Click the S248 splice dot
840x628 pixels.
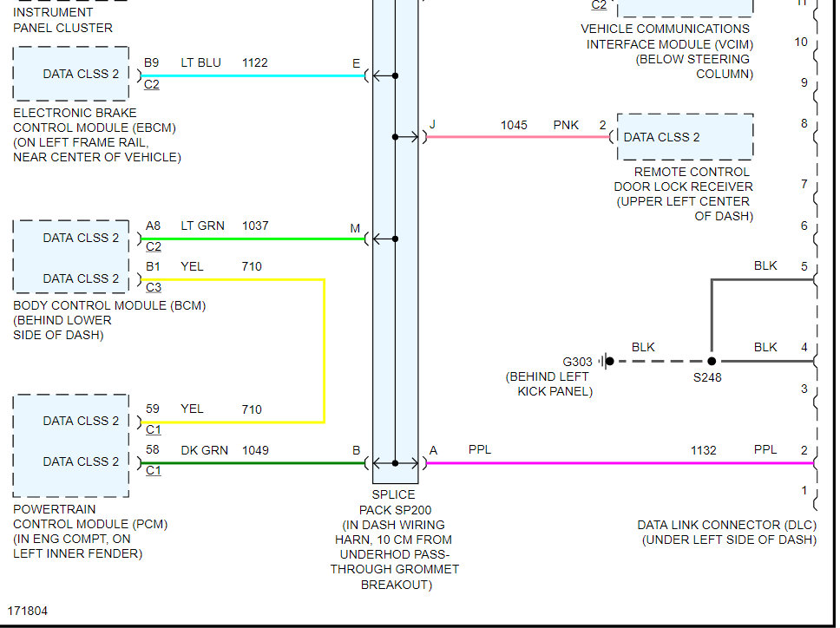point(712,361)
